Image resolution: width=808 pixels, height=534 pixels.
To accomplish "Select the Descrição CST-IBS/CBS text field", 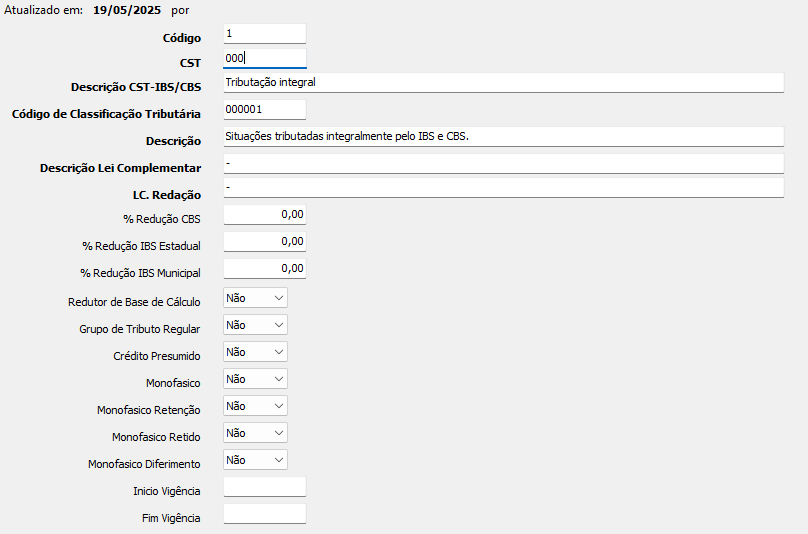I will (x=503, y=83).
